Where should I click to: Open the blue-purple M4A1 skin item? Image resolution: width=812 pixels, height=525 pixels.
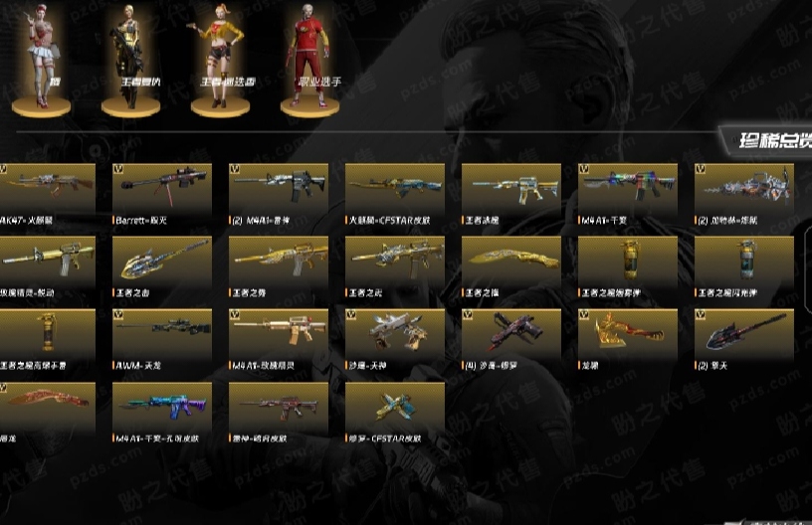pyautogui.click(x=162, y=413)
